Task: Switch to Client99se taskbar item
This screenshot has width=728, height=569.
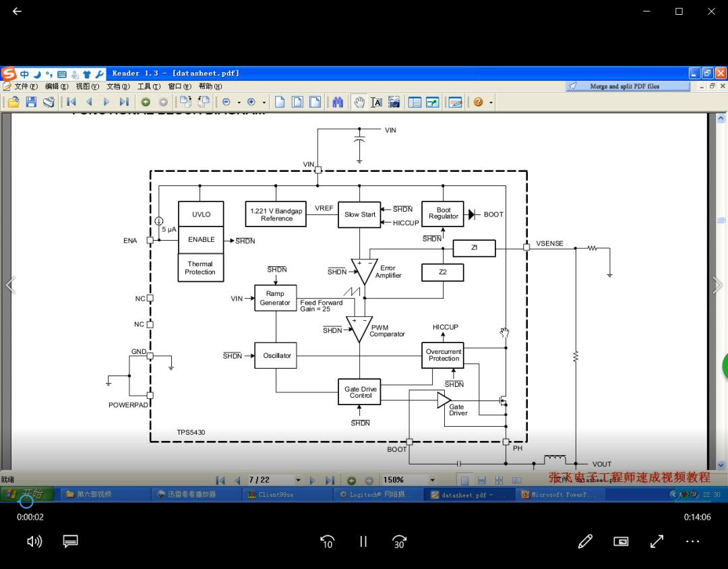Action: [286, 494]
